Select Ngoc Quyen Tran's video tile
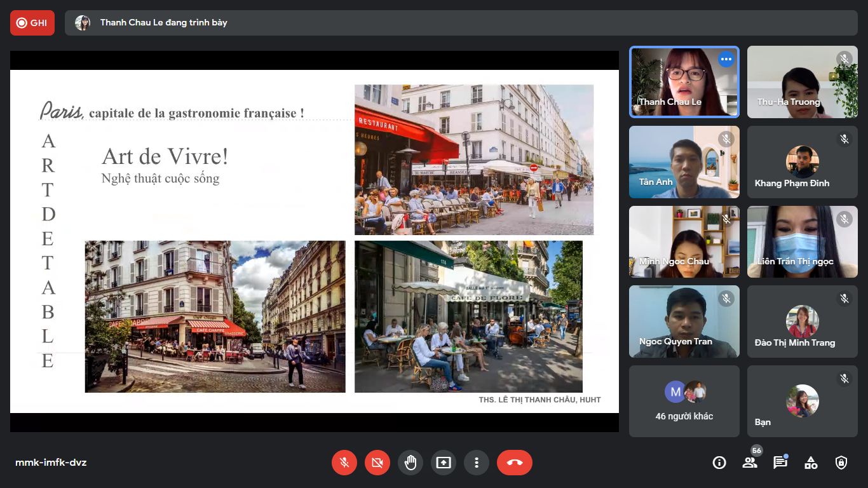 pos(684,322)
